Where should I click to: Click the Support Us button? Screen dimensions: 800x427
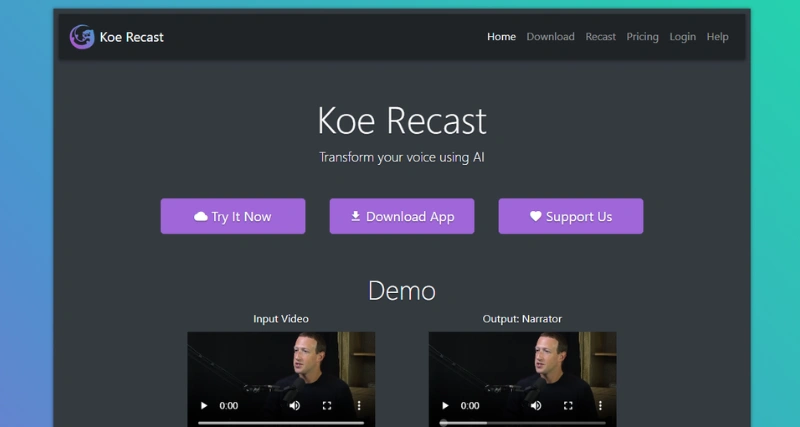tap(571, 216)
